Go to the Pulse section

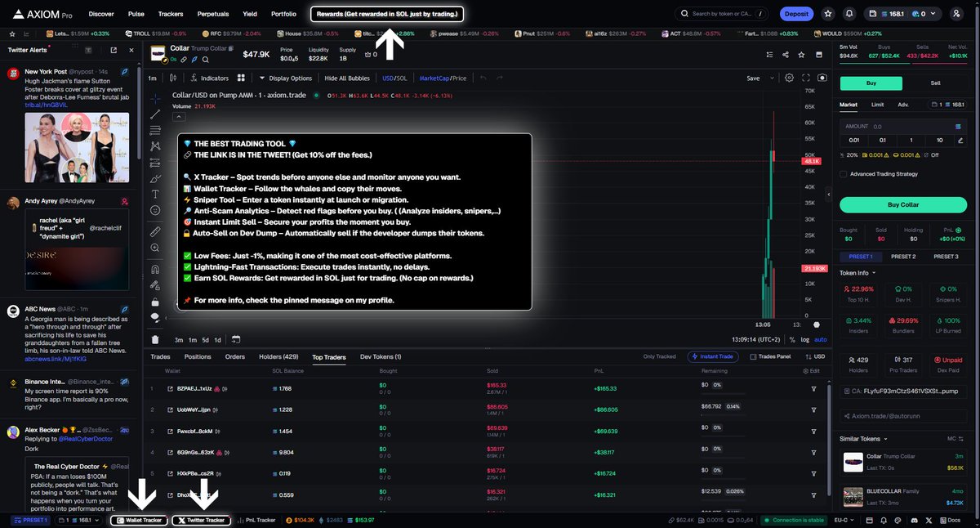pos(136,14)
